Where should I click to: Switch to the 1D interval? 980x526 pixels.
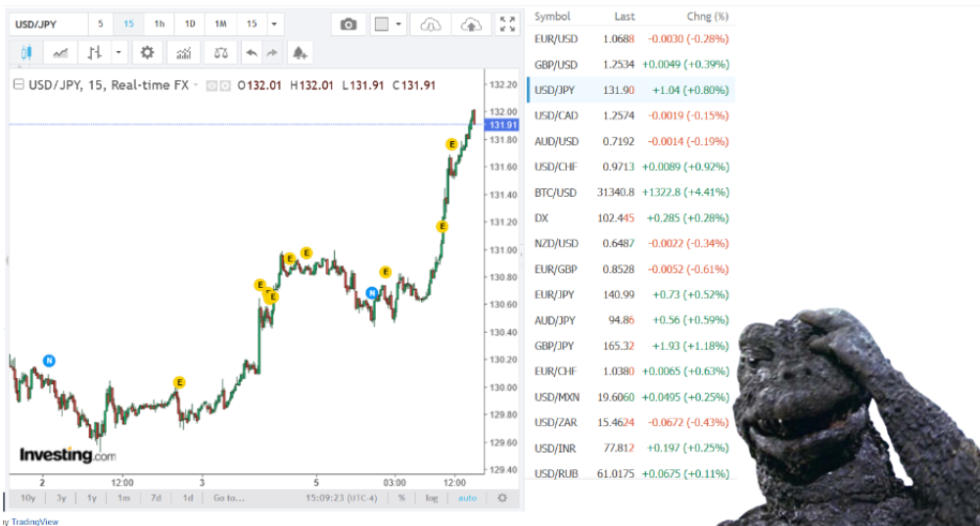tap(190, 24)
